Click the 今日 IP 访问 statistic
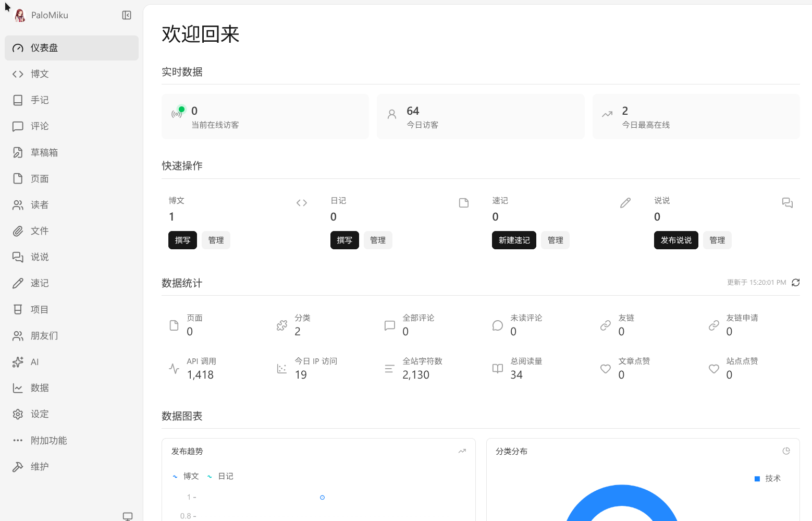The image size is (812, 521). [x=306, y=369]
